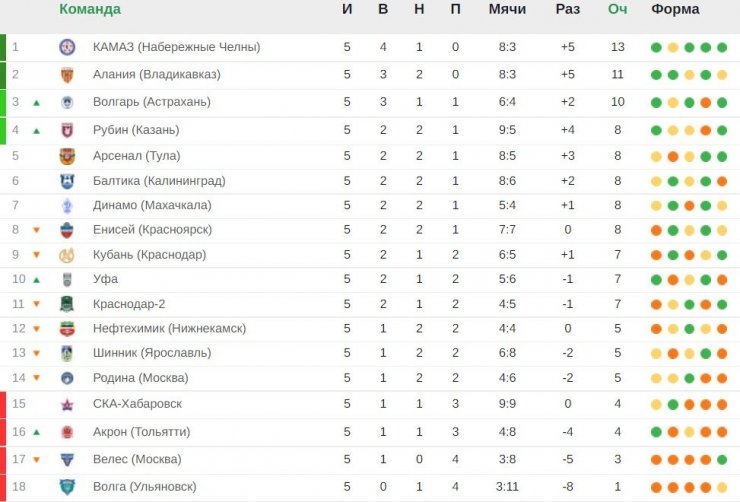The image size is (740, 502).
Task: Click the Краснодар-2 green crest icon
Action: point(67,304)
